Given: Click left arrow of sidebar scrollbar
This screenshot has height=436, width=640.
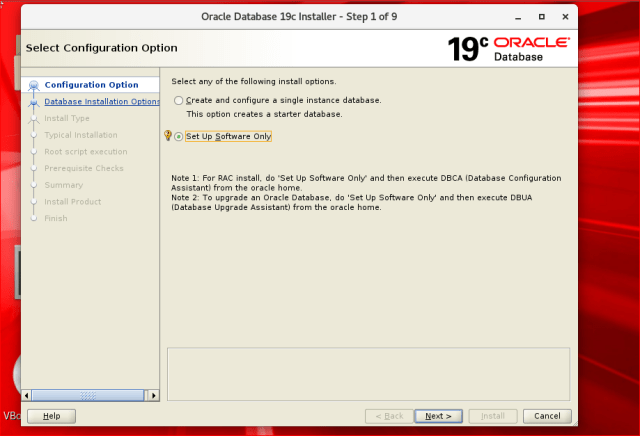Looking at the screenshot, I should [x=27, y=395].
